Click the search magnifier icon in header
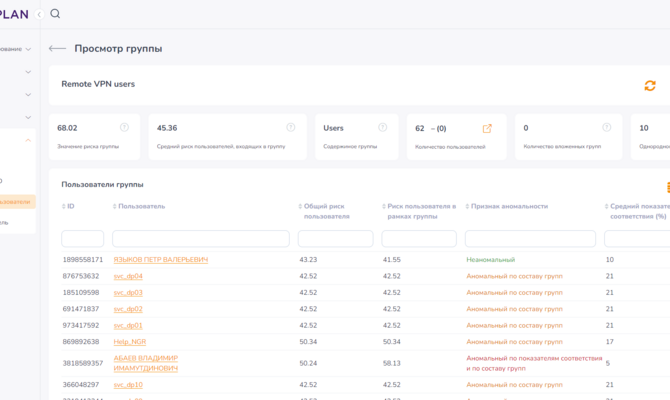 click(x=55, y=14)
